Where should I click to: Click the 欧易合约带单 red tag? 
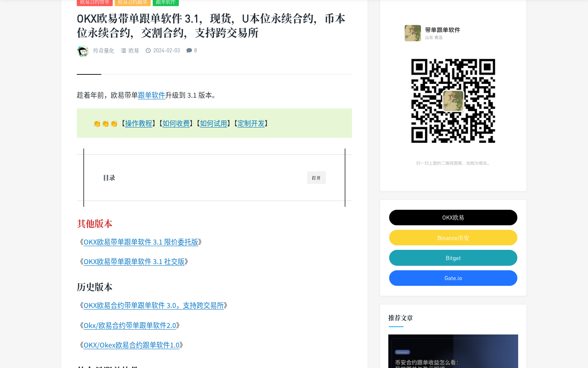(95, 2)
